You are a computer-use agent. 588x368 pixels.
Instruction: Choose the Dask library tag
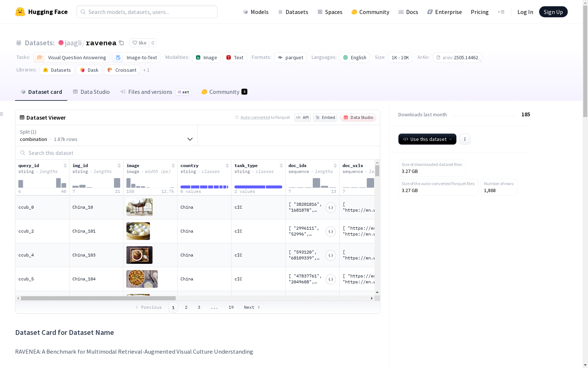click(89, 70)
